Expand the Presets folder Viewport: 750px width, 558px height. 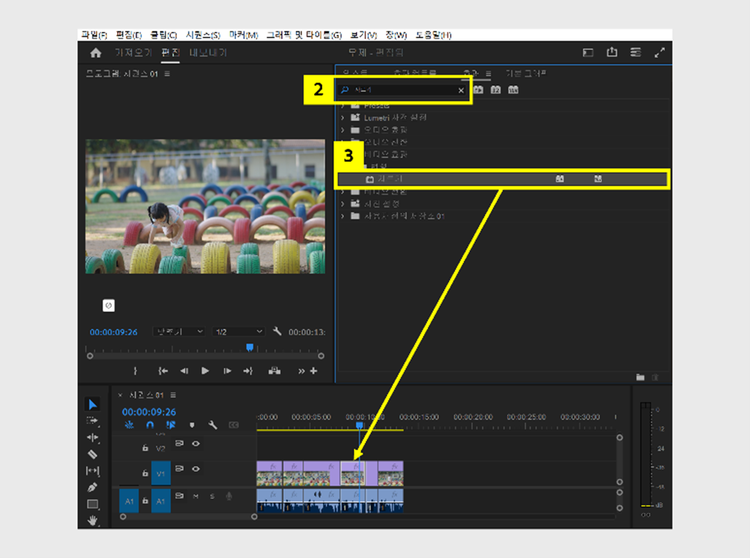pyautogui.click(x=342, y=105)
